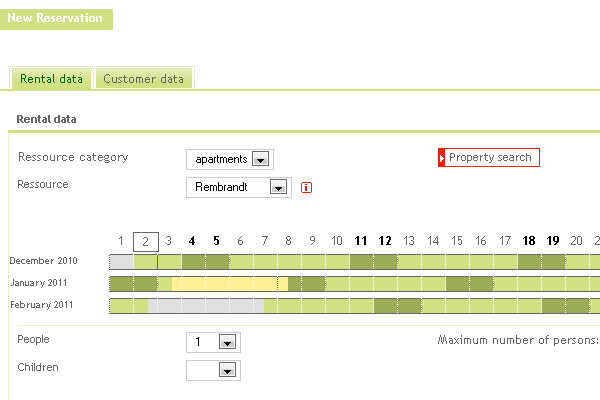Click the grey block in February 2011 row
Image resolution: width=600 pixels, height=400 pixels.
[206, 306]
